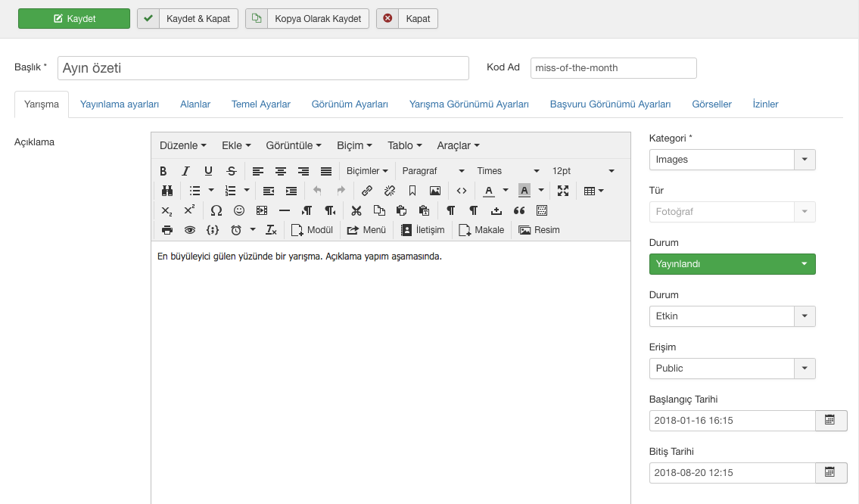859x504 pixels.
Task: Toggle bold formatting in the editor
Action: [163, 171]
